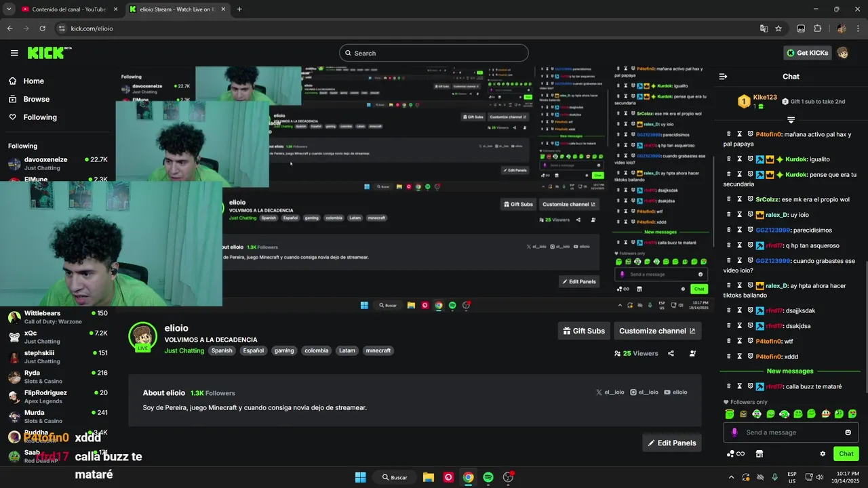
Task: Open the Just Chatting category link
Action: pyautogui.click(x=184, y=350)
